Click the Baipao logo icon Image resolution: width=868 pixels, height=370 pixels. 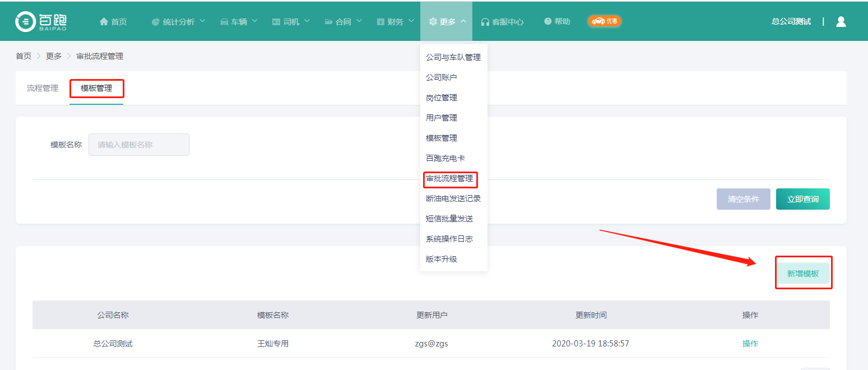[25, 21]
